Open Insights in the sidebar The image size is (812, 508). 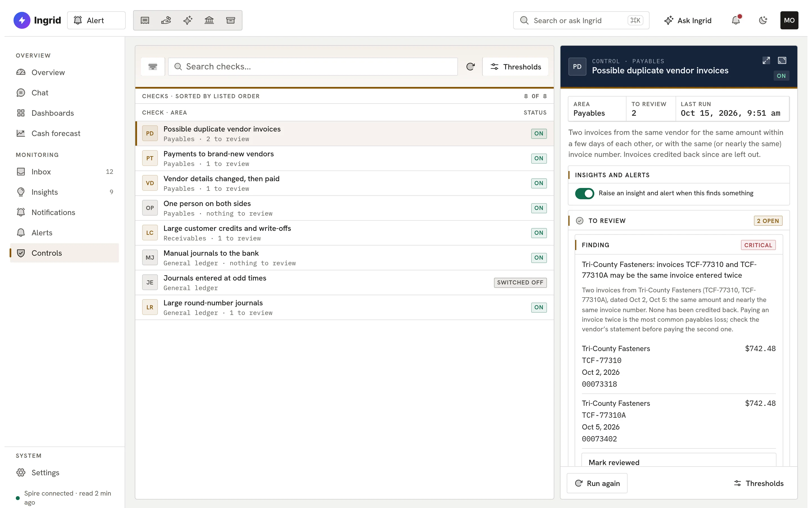[64, 192]
